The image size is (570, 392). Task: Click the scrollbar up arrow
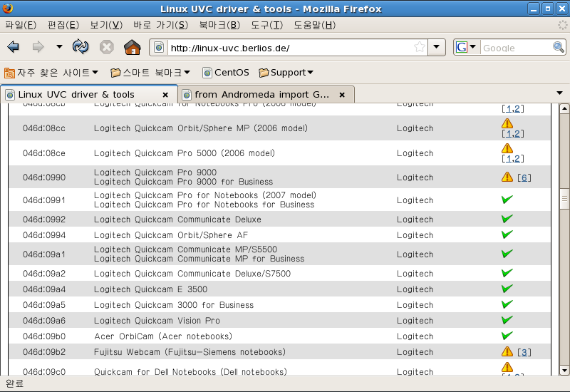point(564,108)
